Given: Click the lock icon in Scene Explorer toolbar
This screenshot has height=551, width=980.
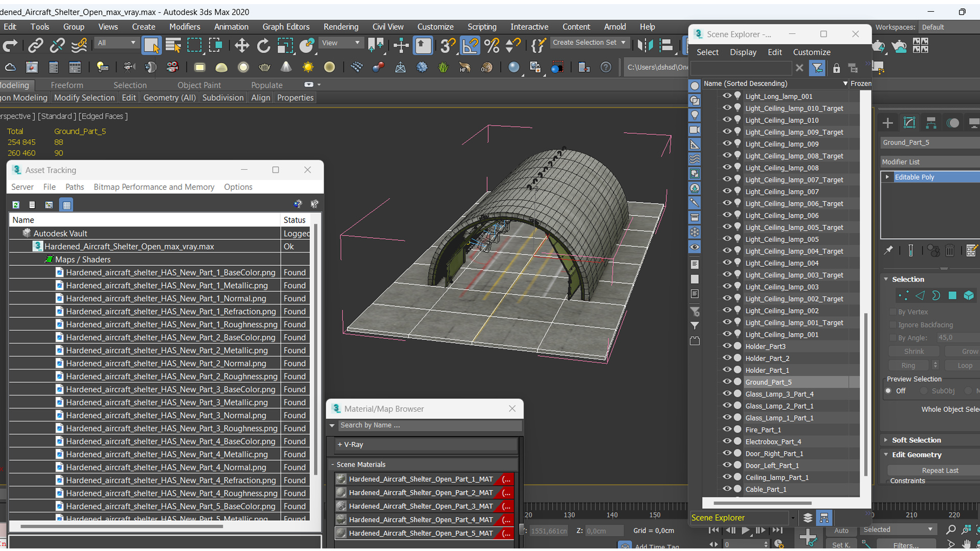Looking at the screenshot, I should 836,68.
